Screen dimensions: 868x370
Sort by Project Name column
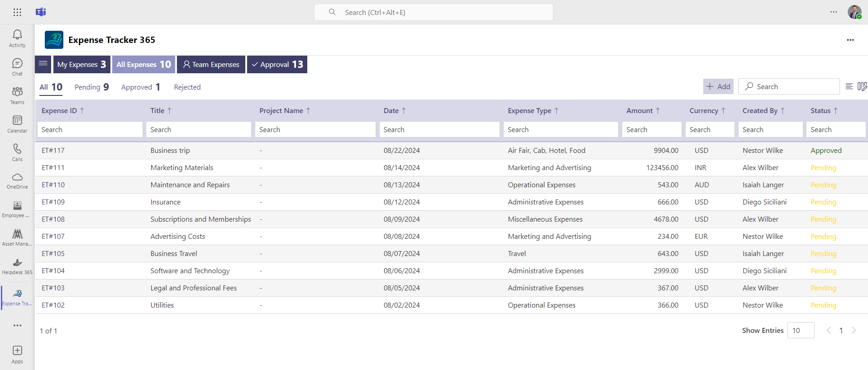[x=285, y=110]
